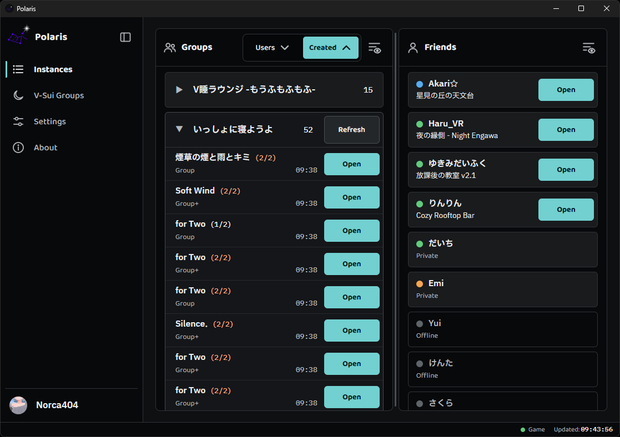Refresh the いっしょに寝ようよ group

tap(352, 130)
